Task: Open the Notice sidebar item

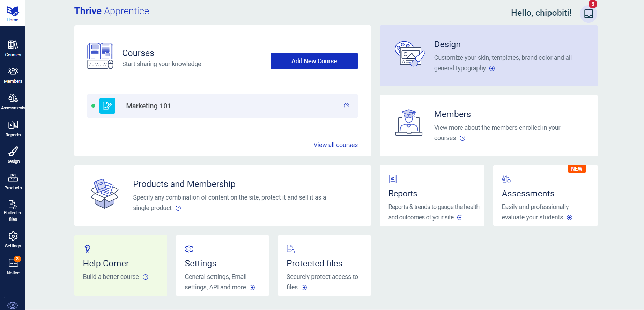Action: tap(13, 266)
